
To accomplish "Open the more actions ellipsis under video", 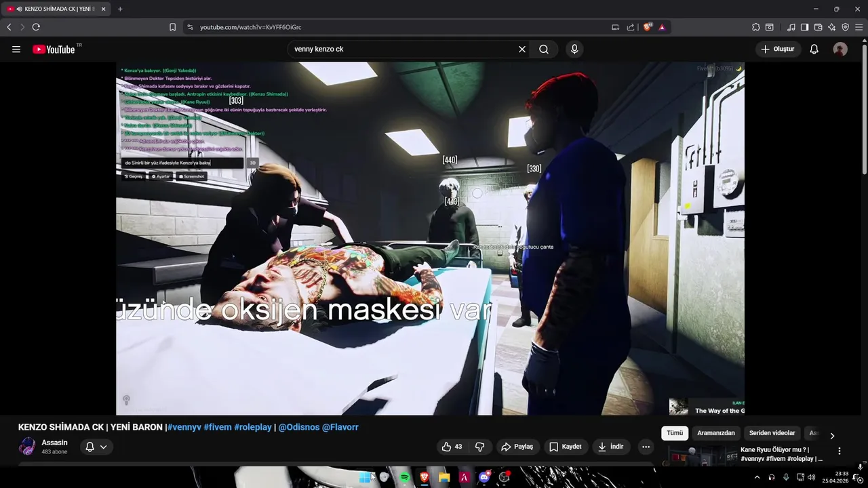I will (x=646, y=447).
